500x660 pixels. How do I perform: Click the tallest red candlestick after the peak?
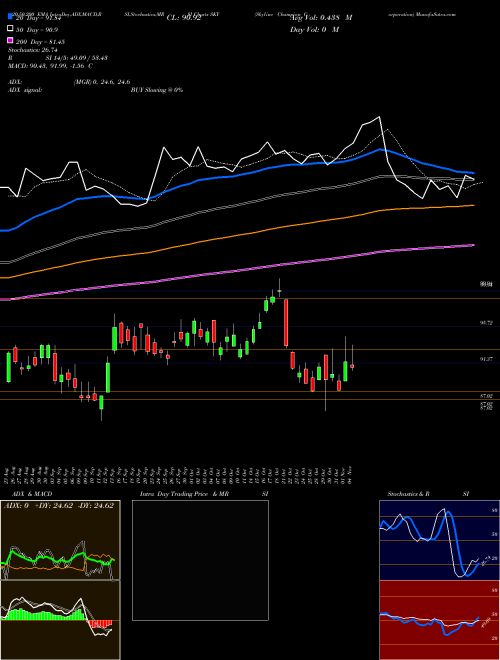pyautogui.click(x=286, y=323)
